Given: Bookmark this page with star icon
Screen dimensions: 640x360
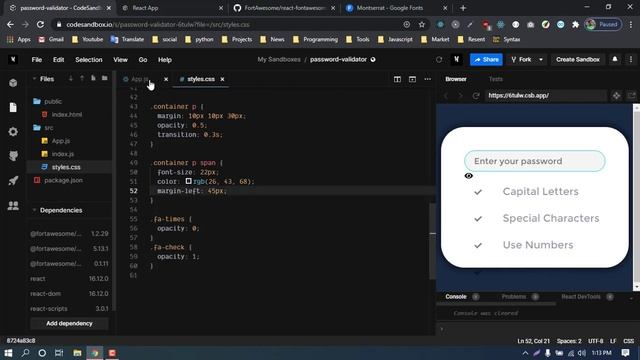Looking at the screenshot, I should 422,24.
